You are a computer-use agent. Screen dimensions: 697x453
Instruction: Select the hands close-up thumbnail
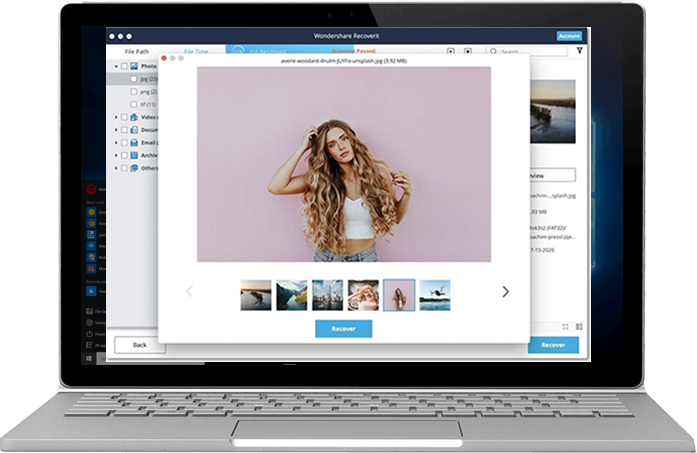point(363,295)
